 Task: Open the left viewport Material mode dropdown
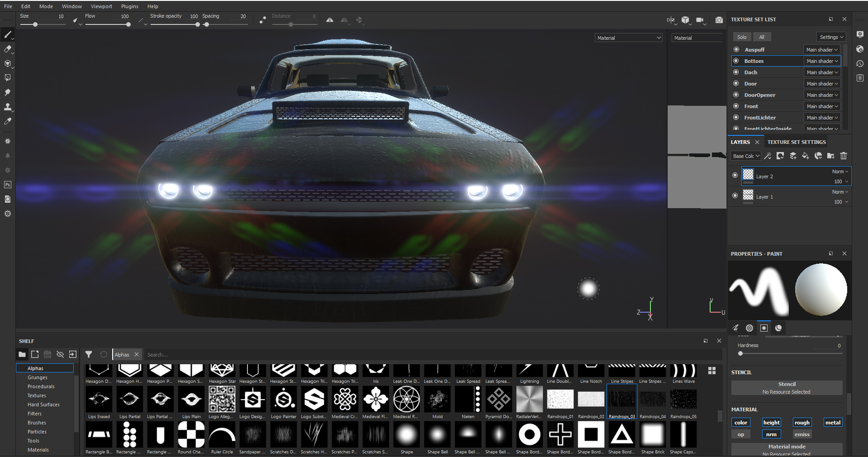click(x=629, y=38)
